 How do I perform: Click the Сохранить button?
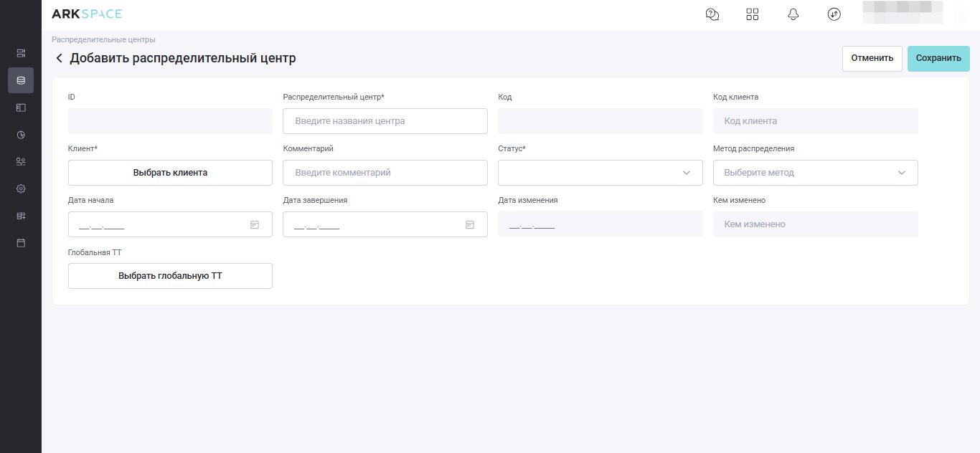click(938, 58)
